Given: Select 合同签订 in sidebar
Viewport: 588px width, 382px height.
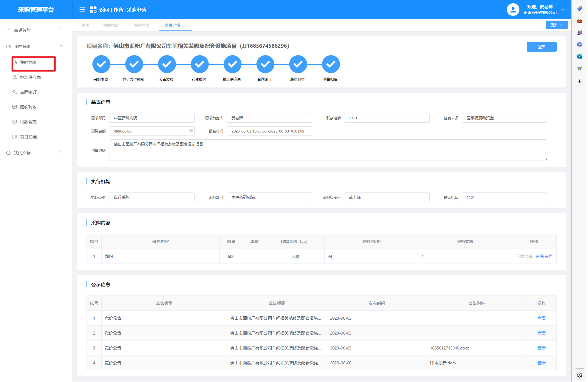Looking at the screenshot, I should pyautogui.click(x=28, y=92).
